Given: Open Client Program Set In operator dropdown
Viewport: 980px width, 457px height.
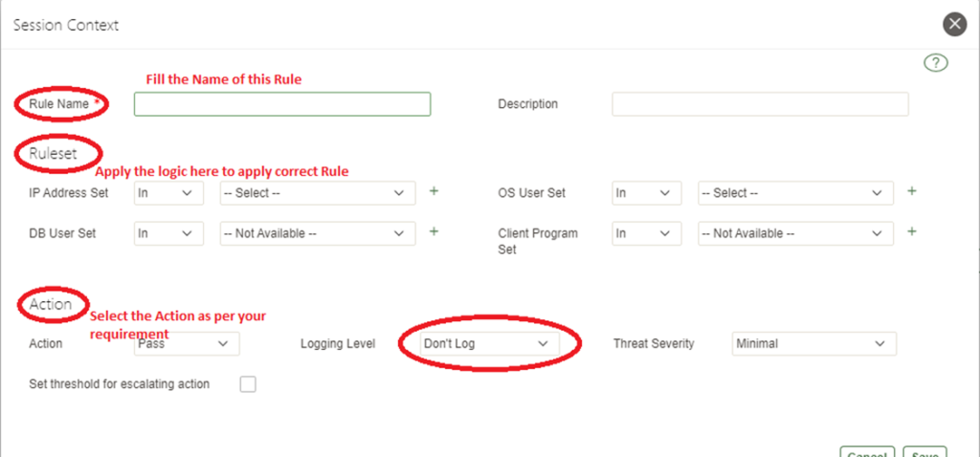Looking at the screenshot, I should 647,233.
